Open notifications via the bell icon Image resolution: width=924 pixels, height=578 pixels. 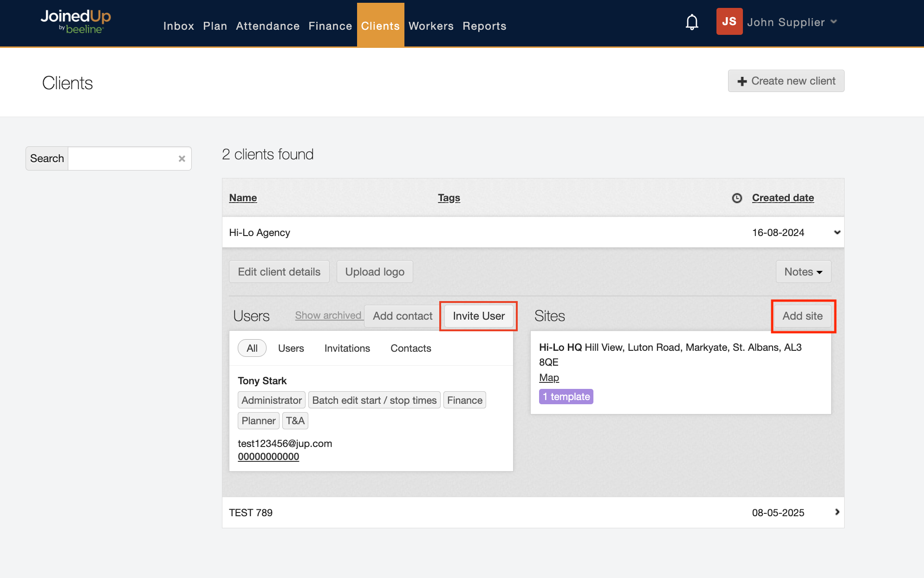691,22
